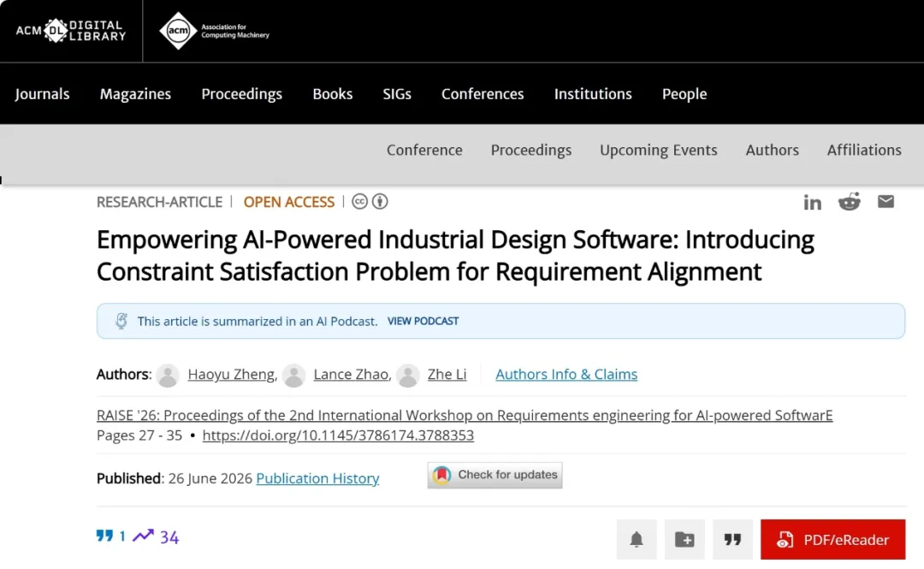Image resolution: width=924 pixels, height=569 pixels.
Task: Click the CC attribution person icon
Action: [380, 202]
